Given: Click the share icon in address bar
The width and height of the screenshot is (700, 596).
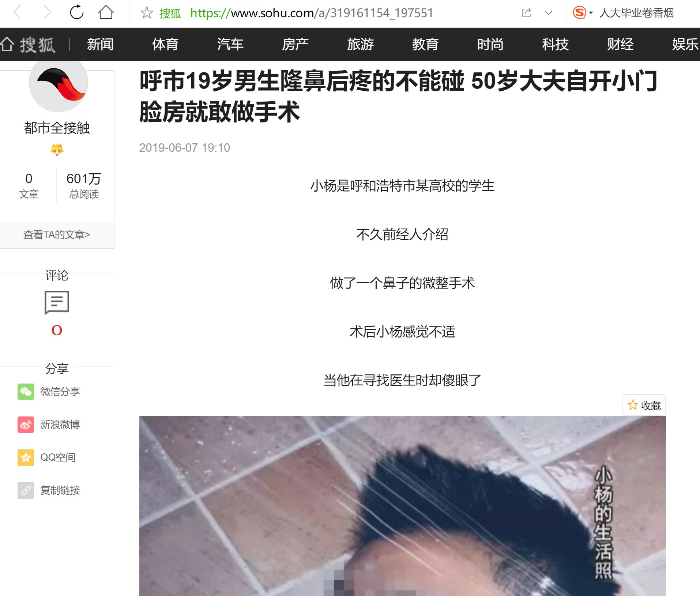Looking at the screenshot, I should (x=526, y=13).
